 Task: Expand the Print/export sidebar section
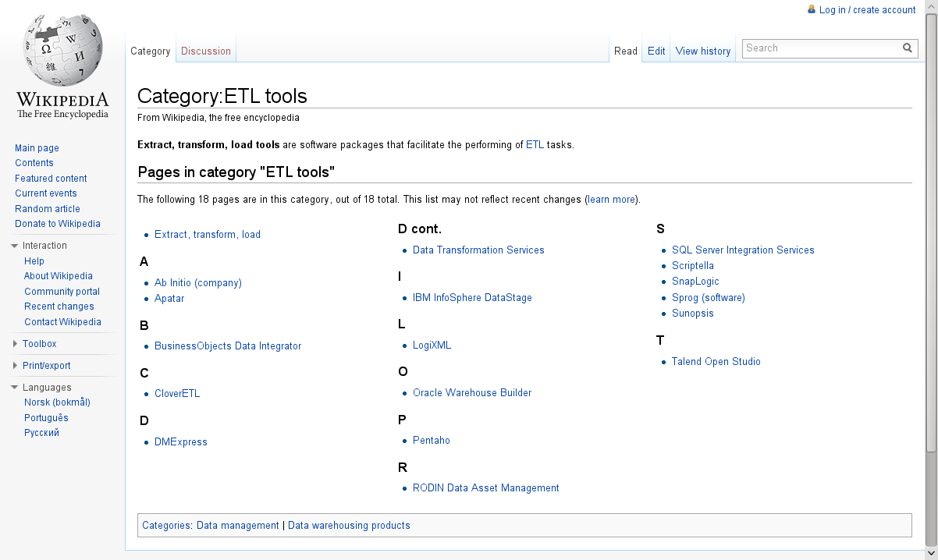coord(15,366)
